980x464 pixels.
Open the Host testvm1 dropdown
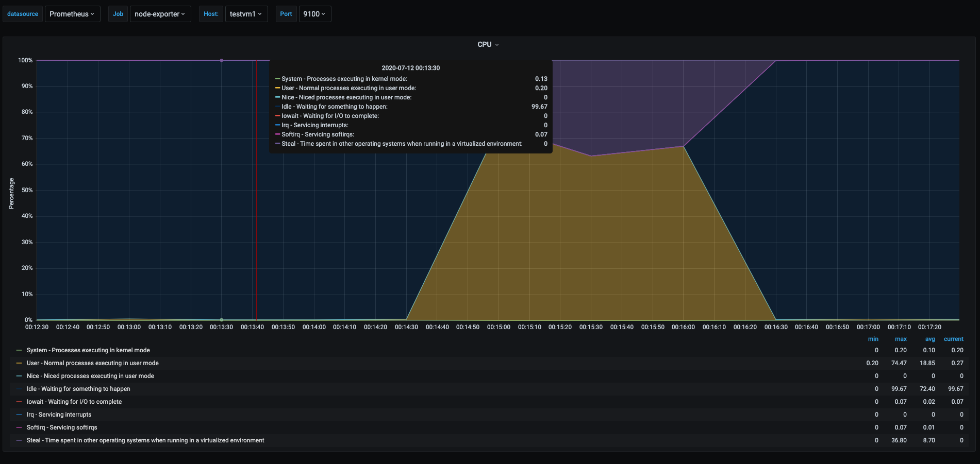coord(246,14)
